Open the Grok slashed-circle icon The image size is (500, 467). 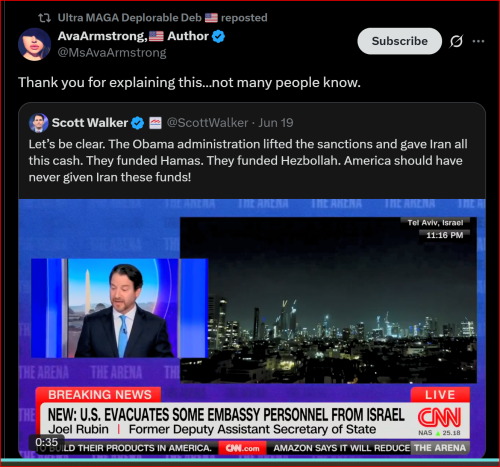tap(456, 41)
